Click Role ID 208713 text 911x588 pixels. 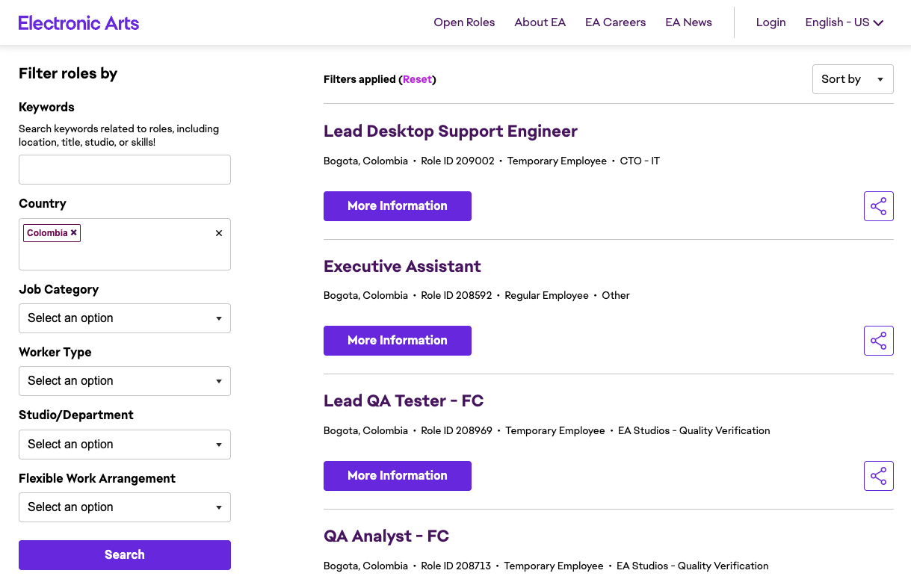click(x=456, y=566)
